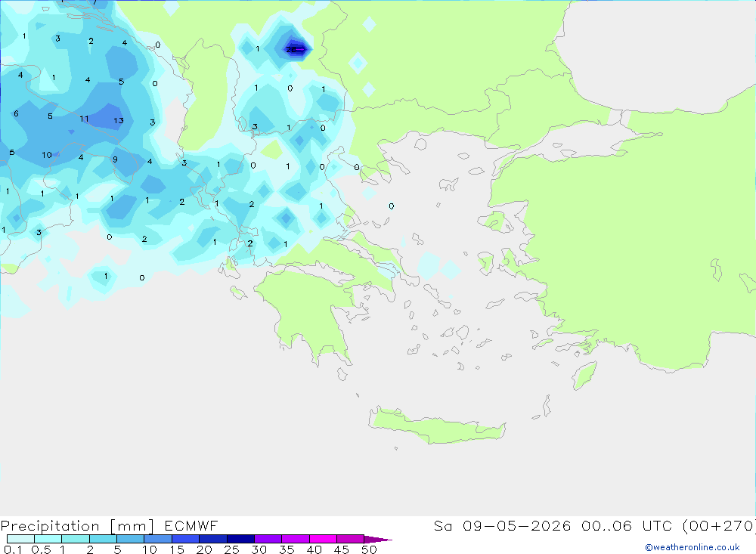The image size is (756, 554).
Task: Click the '9' precipitation value on the map
Action: 115,159
